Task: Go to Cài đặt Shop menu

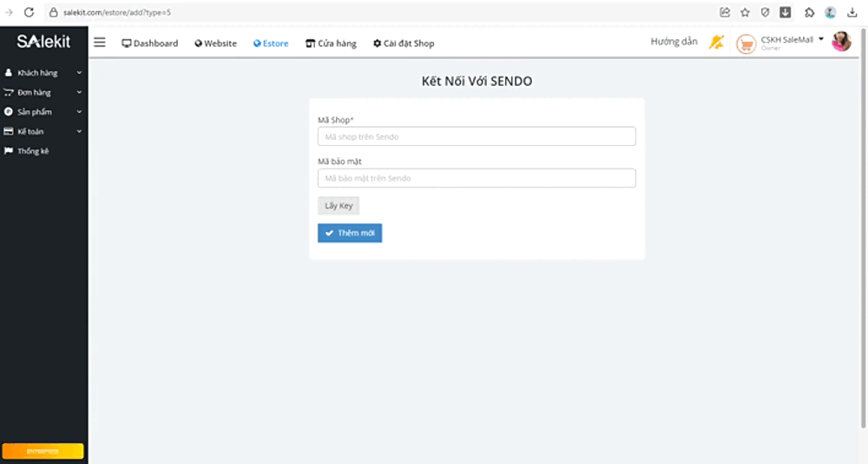Action: pyautogui.click(x=404, y=43)
